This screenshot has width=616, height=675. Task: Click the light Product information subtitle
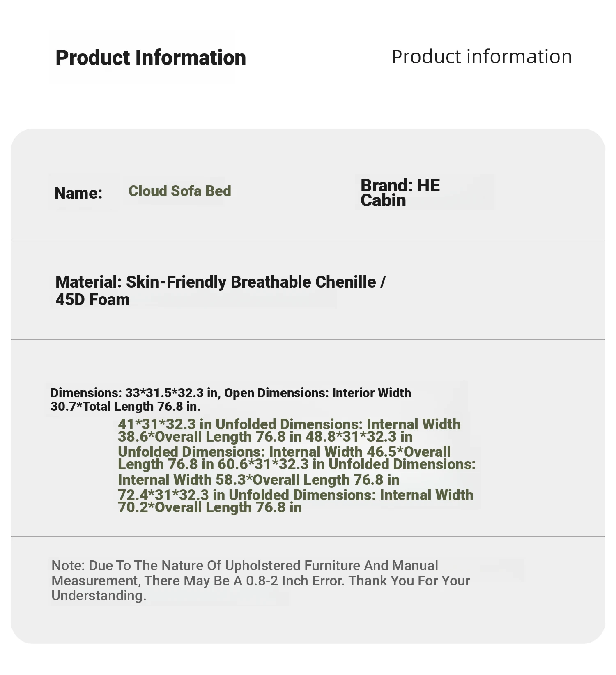click(482, 57)
